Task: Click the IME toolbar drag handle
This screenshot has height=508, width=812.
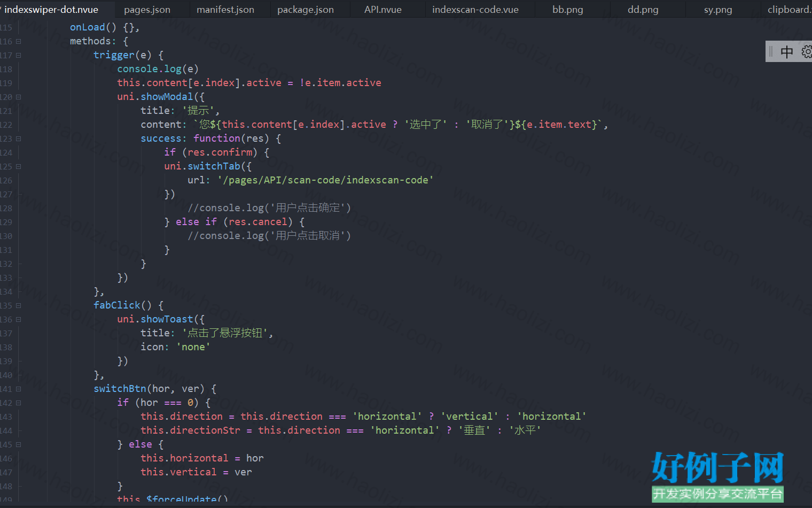Action: (x=771, y=51)
